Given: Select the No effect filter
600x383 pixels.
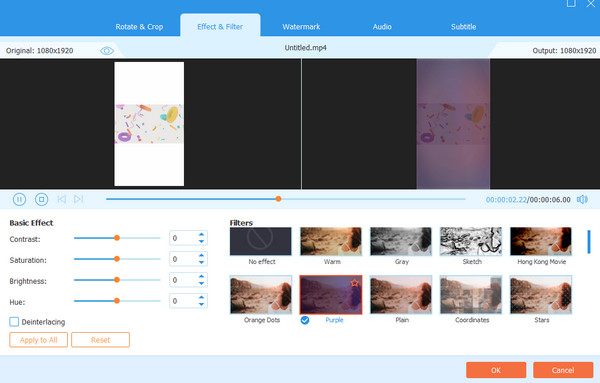Looking at the screenshot, I should pyautogui.click(x=261, y=241).
